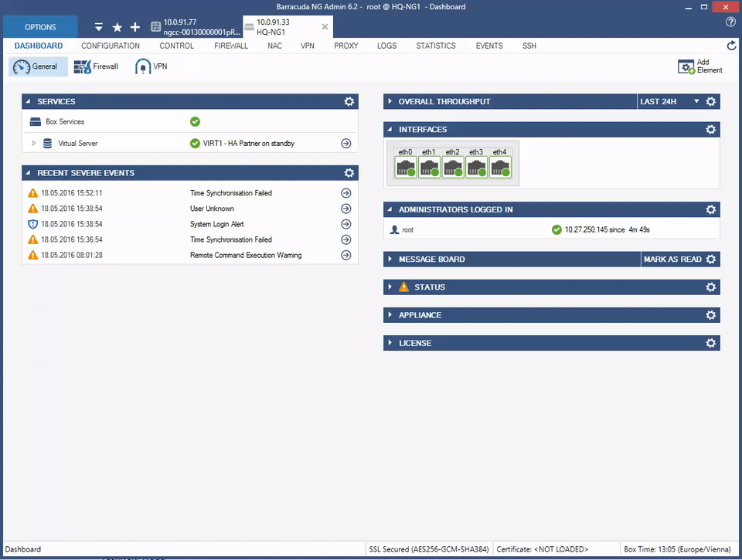Open arrow for System Login Alert event
The image size is (742, 560).
(346, 224)
